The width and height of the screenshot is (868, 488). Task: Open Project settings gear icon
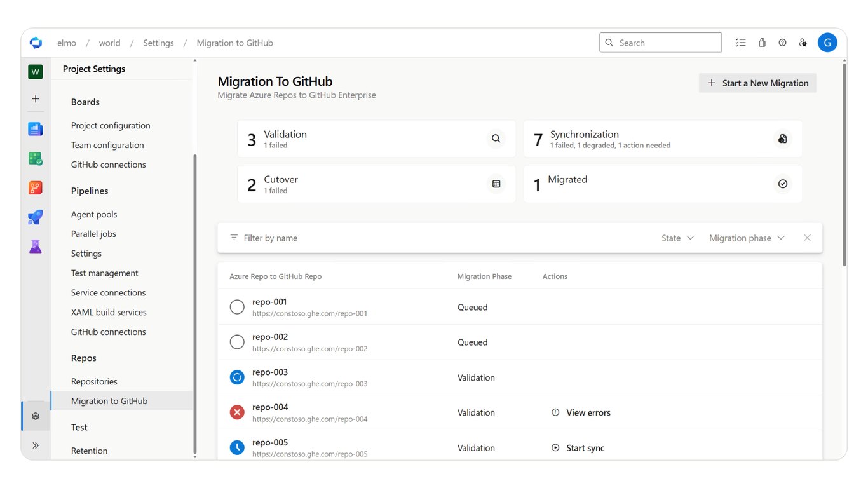(x=36, y=416)
